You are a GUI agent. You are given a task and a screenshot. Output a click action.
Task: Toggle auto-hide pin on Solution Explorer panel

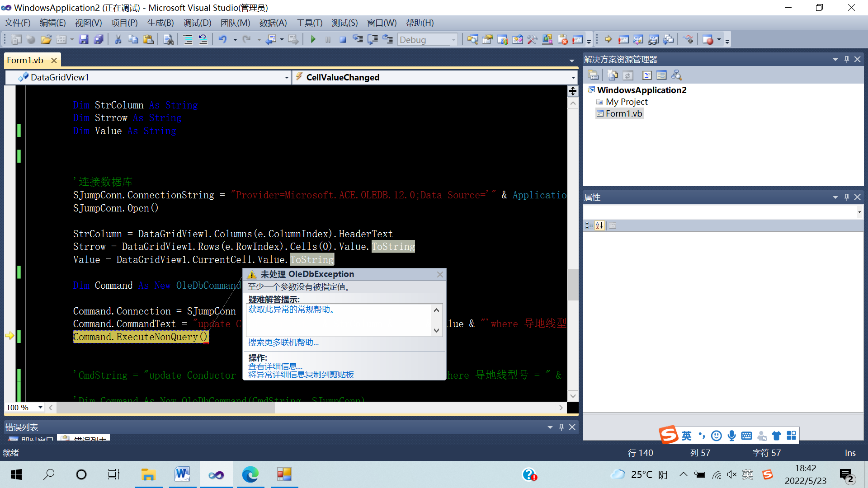pos(847,60)
